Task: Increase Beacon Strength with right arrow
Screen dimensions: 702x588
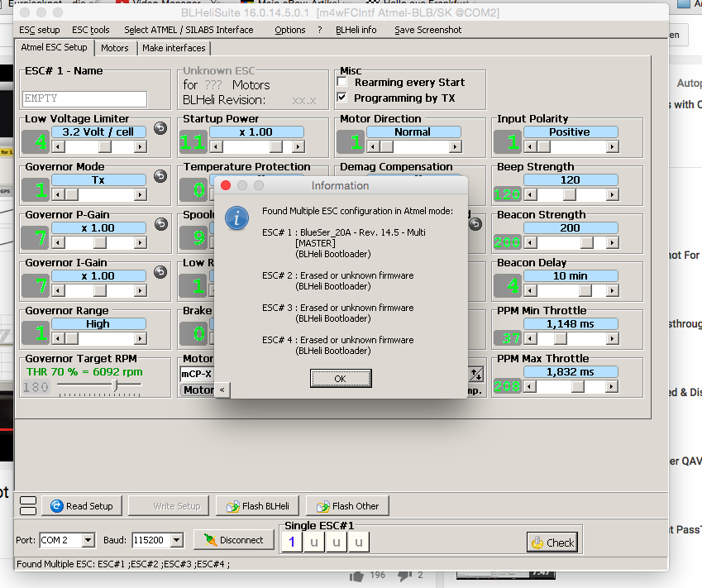Action: pos(613,242)
